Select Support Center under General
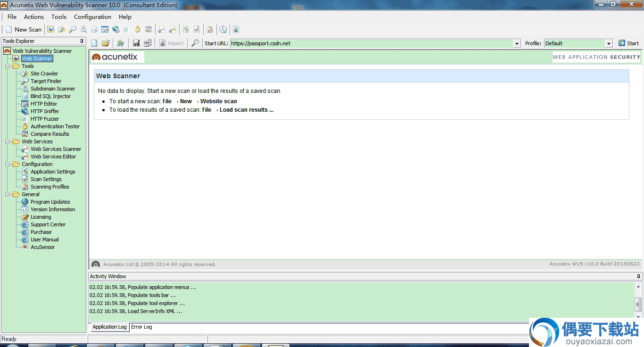This screenshot has width=644, height=347. tap(48, 224)
